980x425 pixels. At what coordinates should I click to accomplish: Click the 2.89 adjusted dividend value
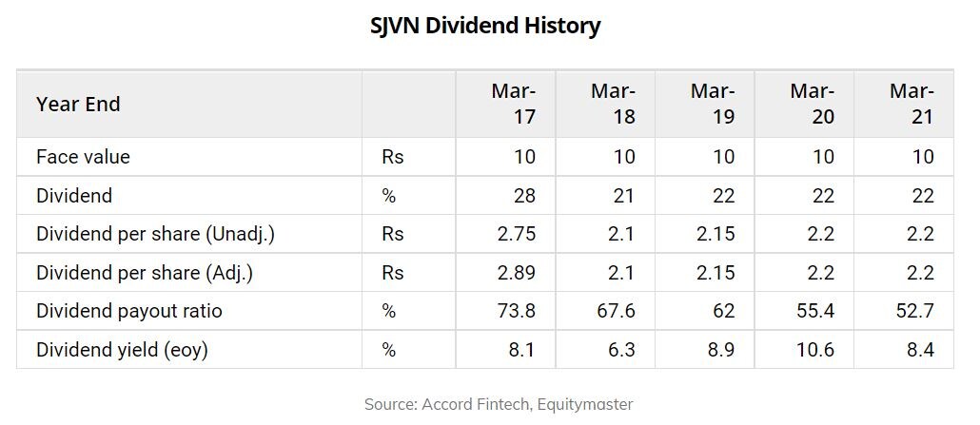point(516,273)
